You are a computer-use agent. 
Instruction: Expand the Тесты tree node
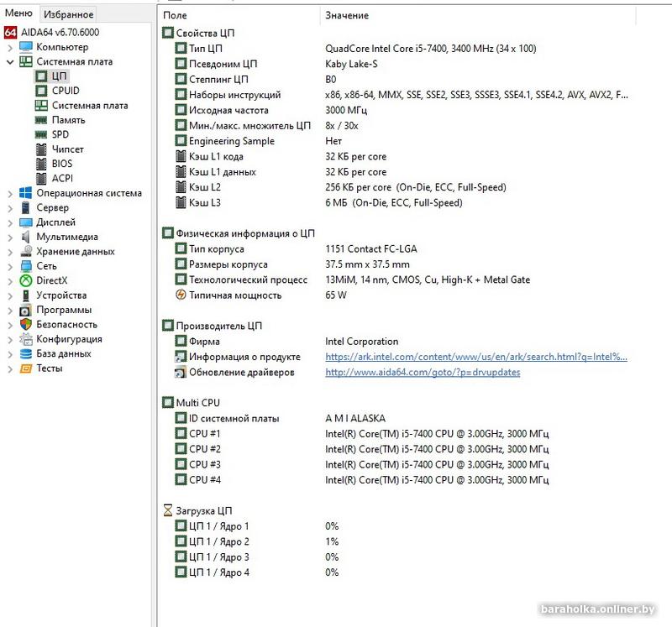click(x=10, y=369)
